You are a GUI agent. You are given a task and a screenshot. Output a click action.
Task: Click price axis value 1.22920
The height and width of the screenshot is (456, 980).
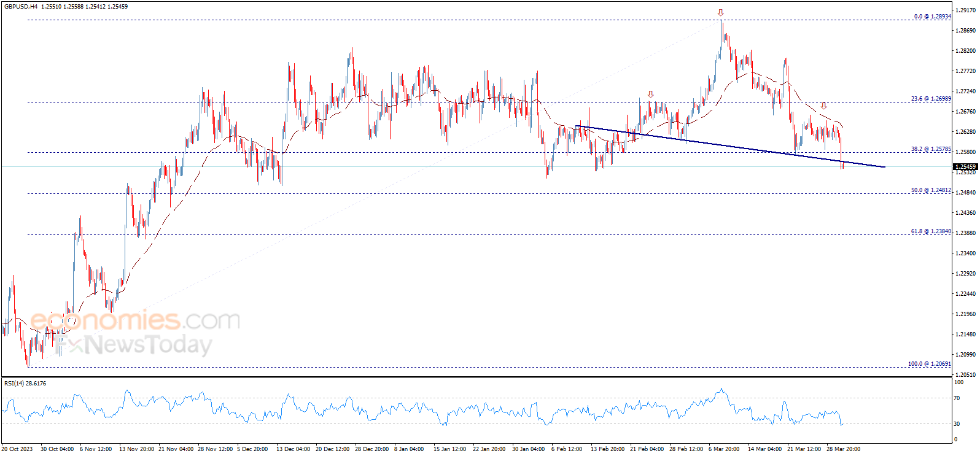[966, 274]
